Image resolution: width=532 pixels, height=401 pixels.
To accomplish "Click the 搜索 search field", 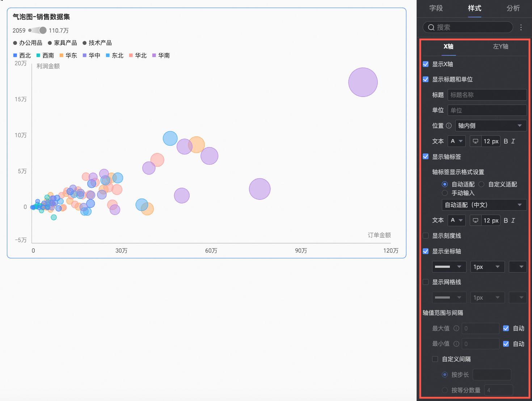I will pos(468,27).
